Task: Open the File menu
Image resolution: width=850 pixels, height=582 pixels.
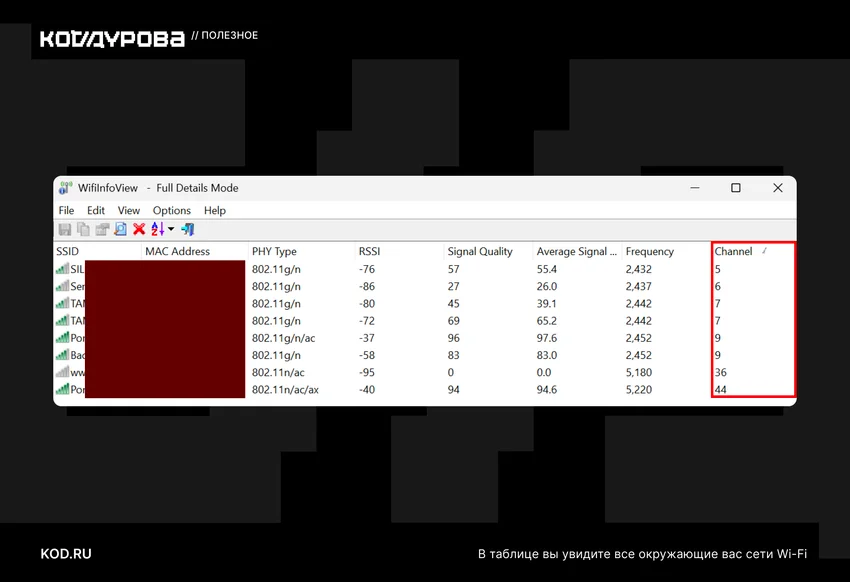Action: 66,210
